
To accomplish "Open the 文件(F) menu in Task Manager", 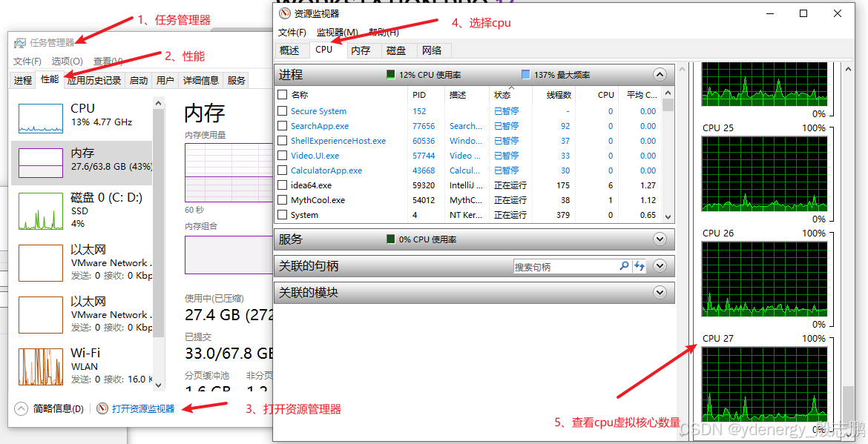I will tap(27, 62).
